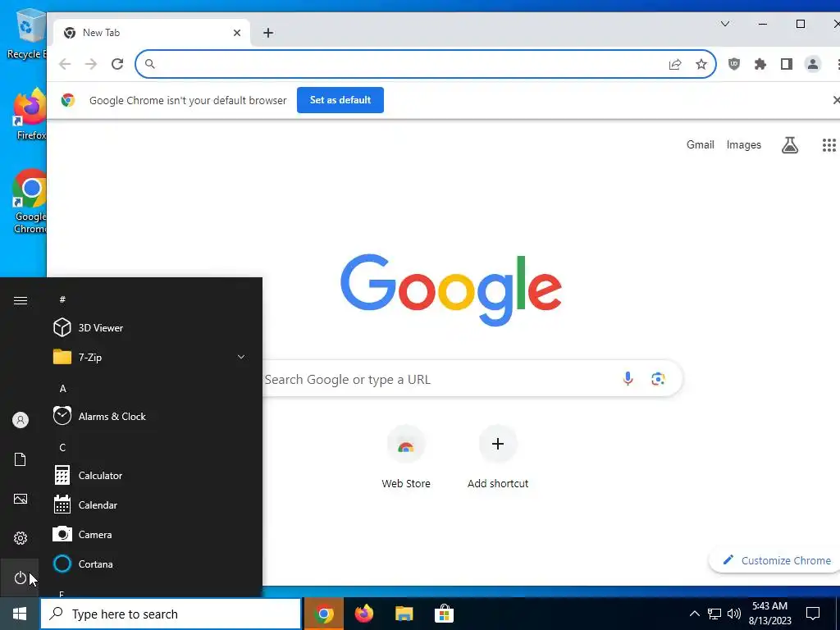Open the tab search dropdown arrow
The width and height of the screenshot is (840, 630).
(x=725, y=24)
